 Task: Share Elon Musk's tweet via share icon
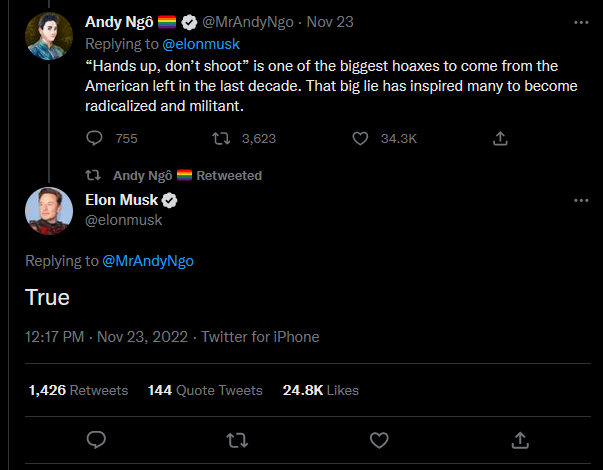(520, 440)
